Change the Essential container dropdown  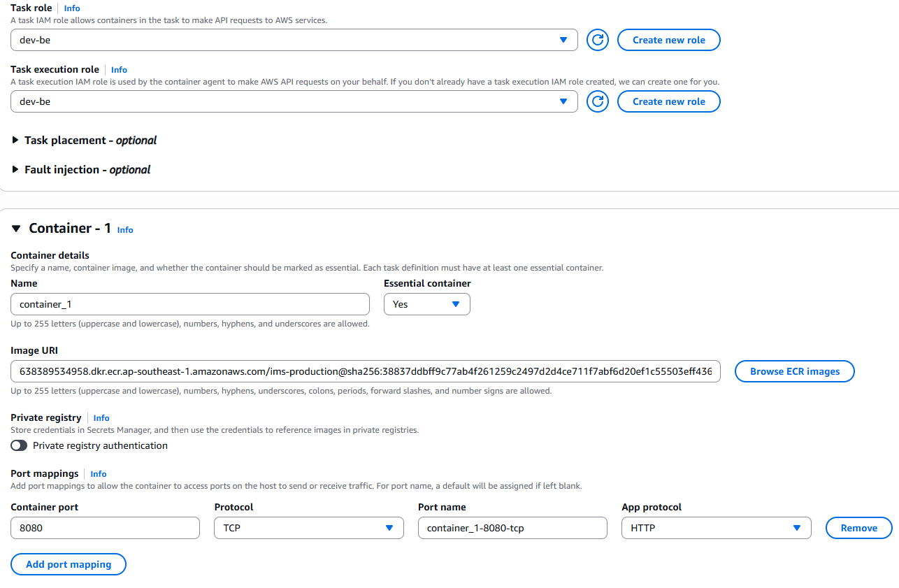click(x=456, y=304)
